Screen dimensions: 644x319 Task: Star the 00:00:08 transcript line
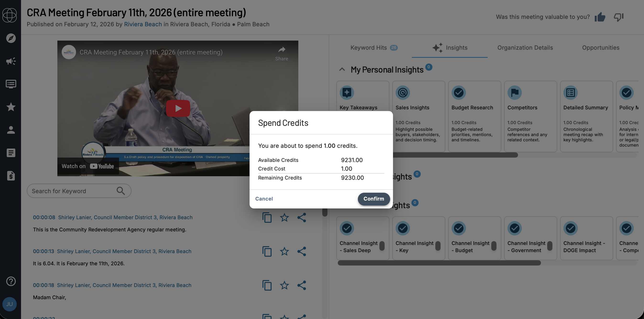click(284, 218)
